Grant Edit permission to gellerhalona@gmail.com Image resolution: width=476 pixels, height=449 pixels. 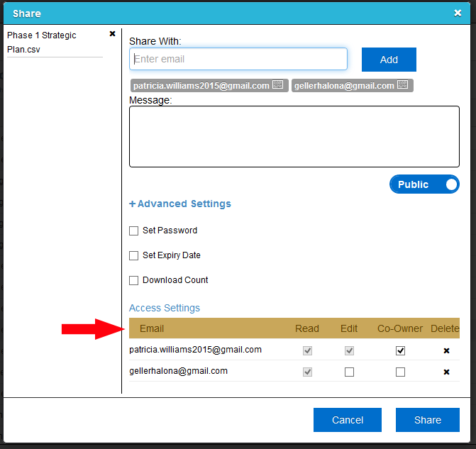[x=349, y=372]
